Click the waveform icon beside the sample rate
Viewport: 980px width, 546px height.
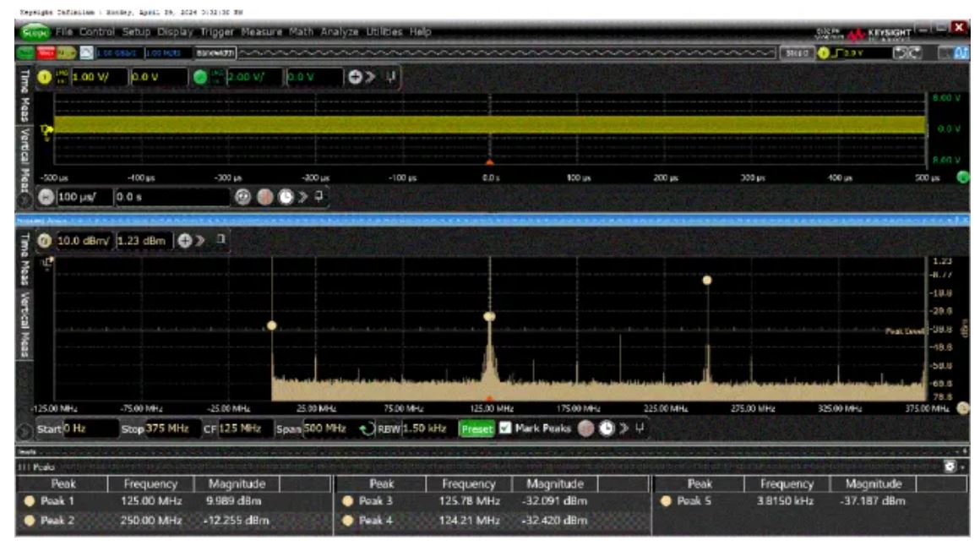click(x=86, y=53)
